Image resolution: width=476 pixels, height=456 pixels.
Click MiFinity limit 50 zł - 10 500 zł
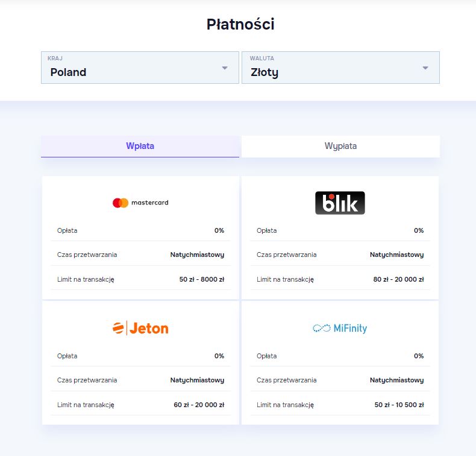point(399,405)
